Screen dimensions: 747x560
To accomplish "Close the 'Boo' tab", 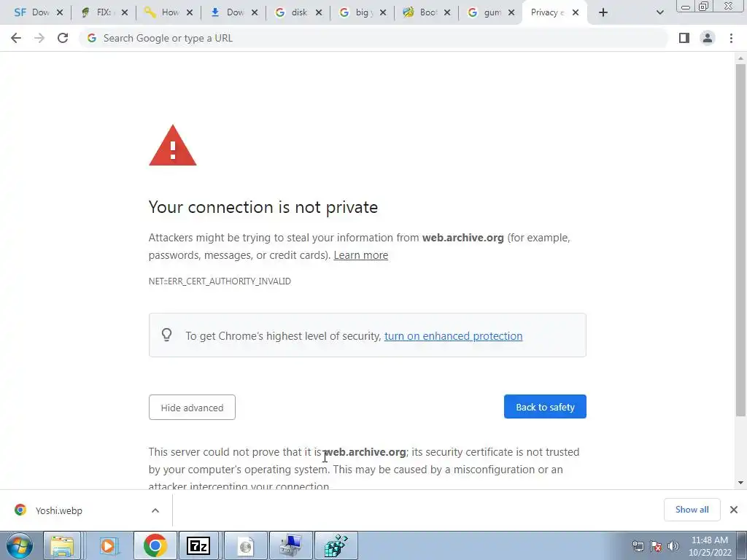I will pyautogui.click(x=447, y=13).
